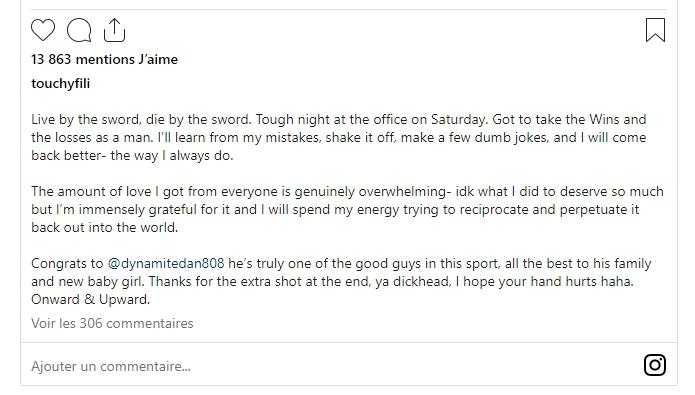Like the post with the heart icon
695x395 pixels.
pyautogui.click(x=43, y=30)
